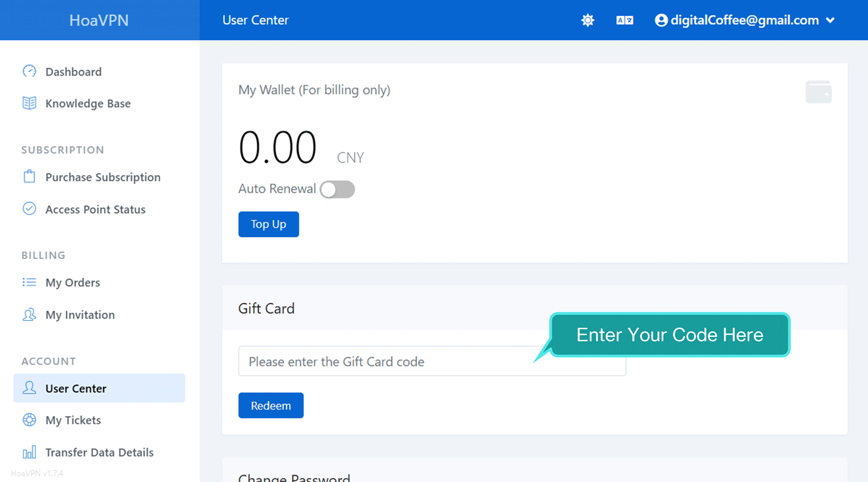Click the My Invitation person icon
Screen dimensions: 868x482
click(x=30, y=314)
